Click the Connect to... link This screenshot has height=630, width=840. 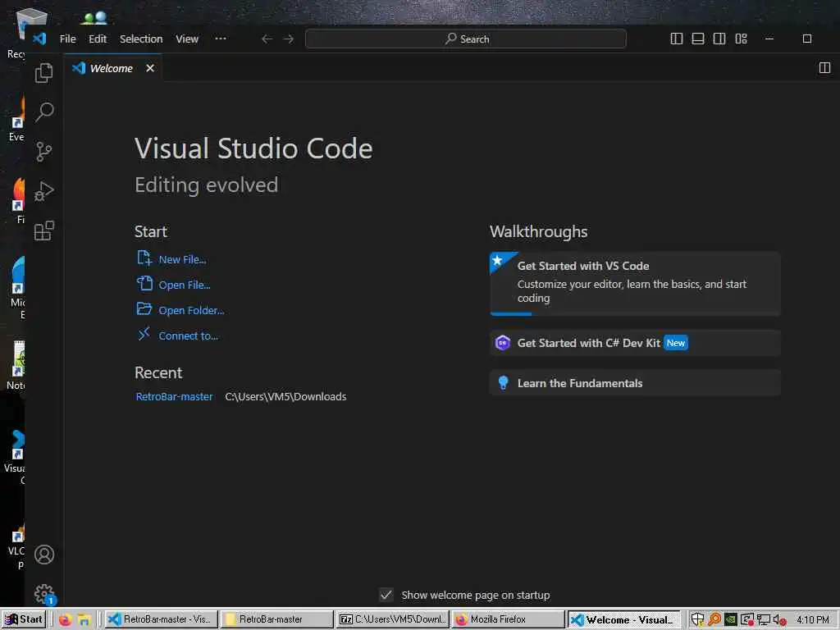point(188,336)
